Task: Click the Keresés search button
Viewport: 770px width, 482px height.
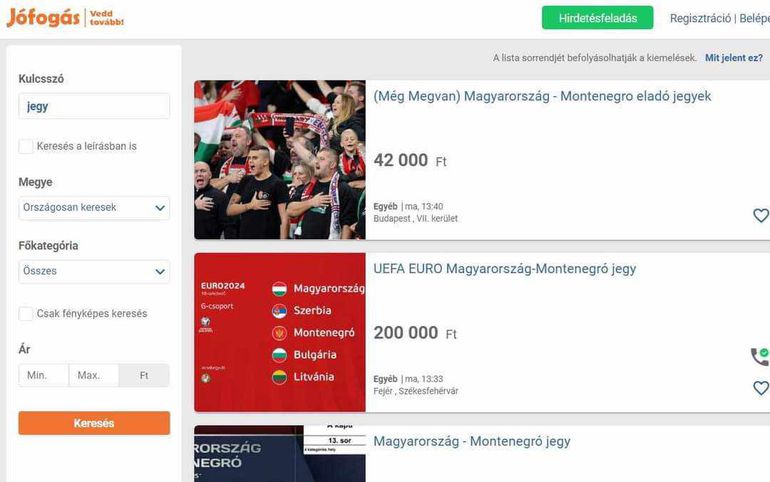Action: 94,423
